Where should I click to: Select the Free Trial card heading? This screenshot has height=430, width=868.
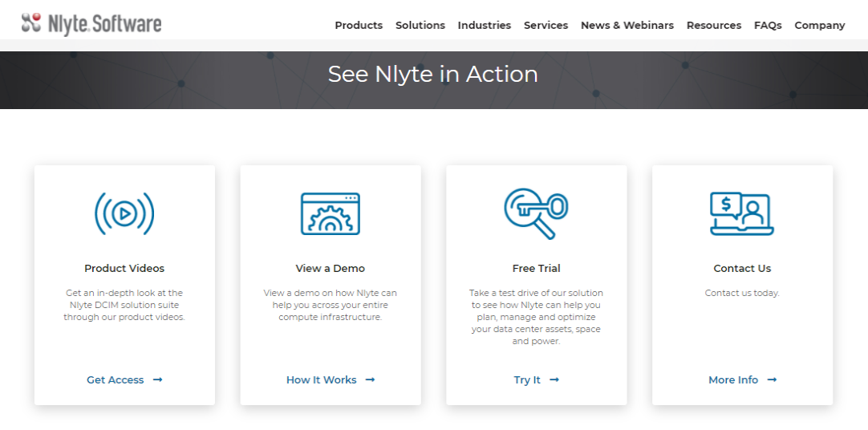click(x=536, y=269)
